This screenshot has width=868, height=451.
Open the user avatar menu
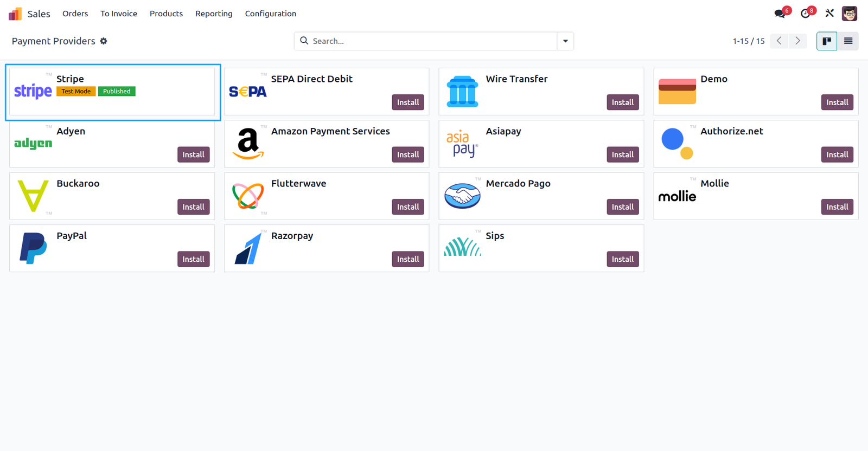click(850, 14)
